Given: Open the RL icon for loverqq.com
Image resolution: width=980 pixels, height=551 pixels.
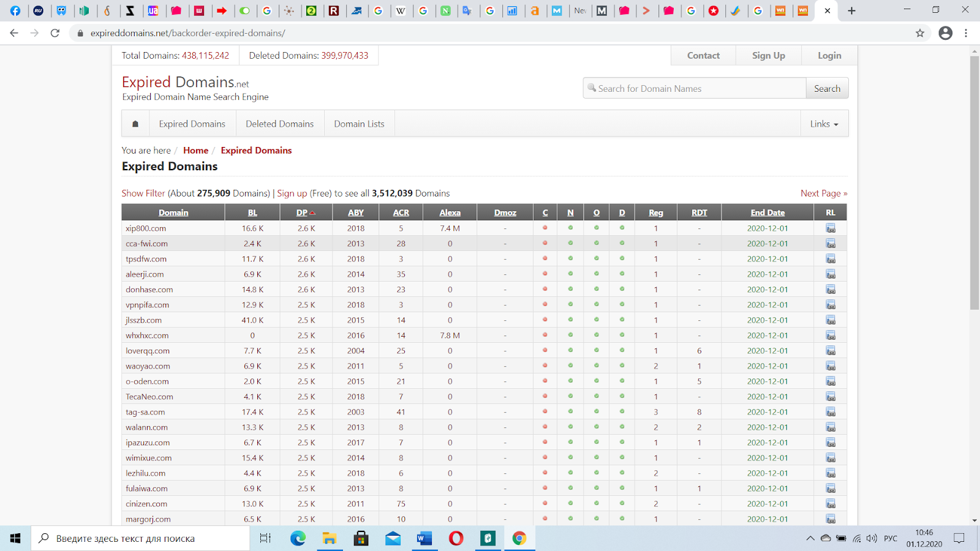Looking at the screenshot, I should pyautogui.click(x=831, y=350).
